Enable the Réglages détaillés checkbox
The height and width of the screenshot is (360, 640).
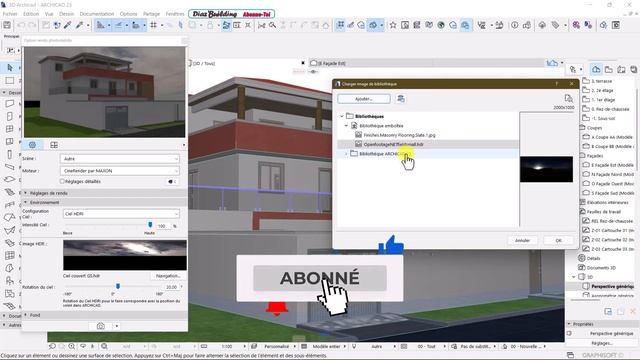(62, 181)
